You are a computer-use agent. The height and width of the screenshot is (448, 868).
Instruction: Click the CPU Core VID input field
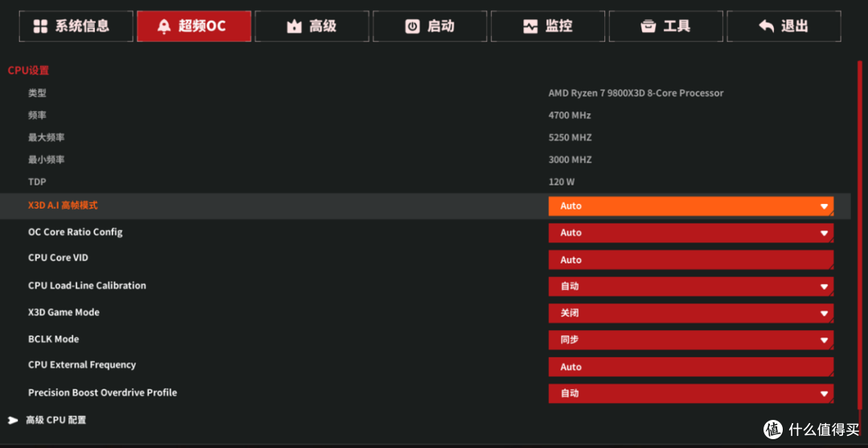tap(691, 260)
